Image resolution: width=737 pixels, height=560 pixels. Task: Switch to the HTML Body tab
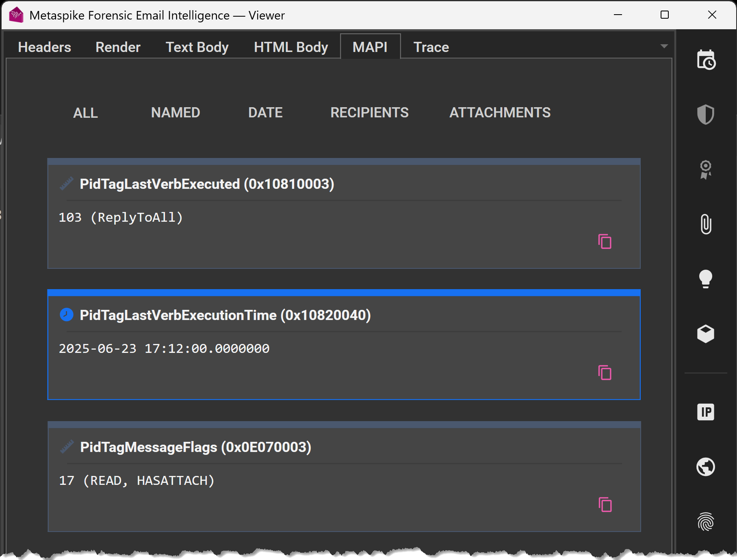[291, 47]
